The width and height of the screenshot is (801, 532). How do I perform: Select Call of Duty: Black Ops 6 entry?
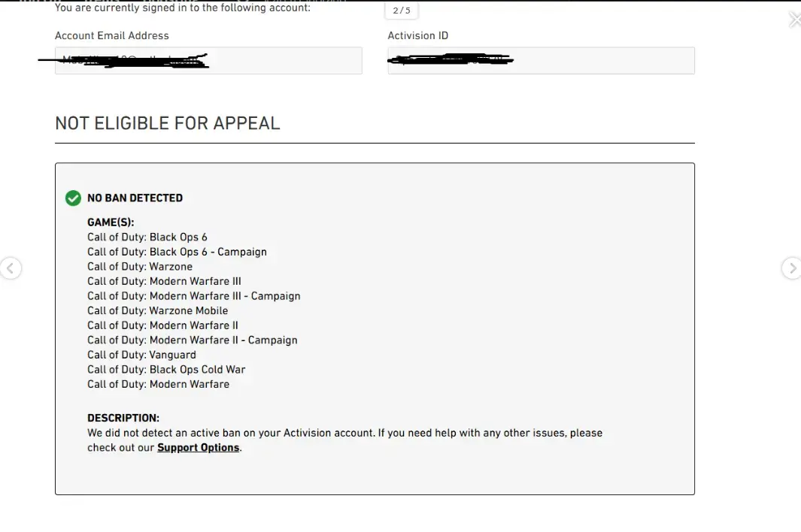(x=147, y=237)
